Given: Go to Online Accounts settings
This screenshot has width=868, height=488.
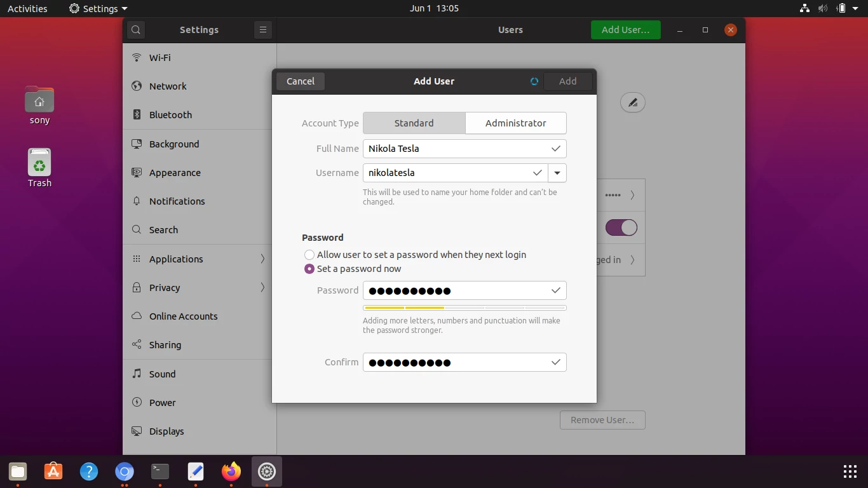Looking at the screenshot, I should (200, 316).
